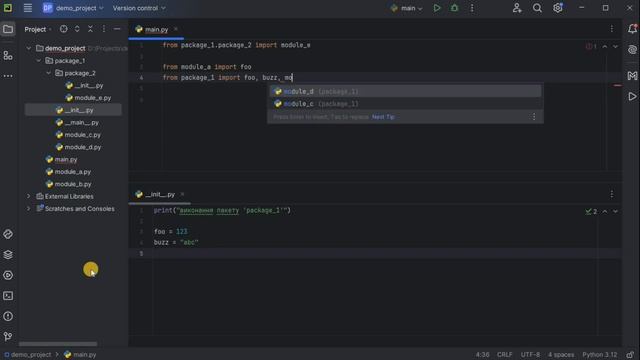
Task: Collapse package_2 folder
Action: point(48,73)
